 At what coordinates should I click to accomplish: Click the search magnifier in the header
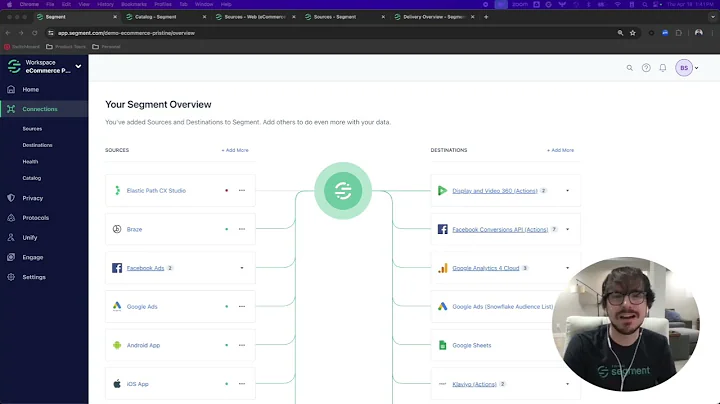[630, 68]
